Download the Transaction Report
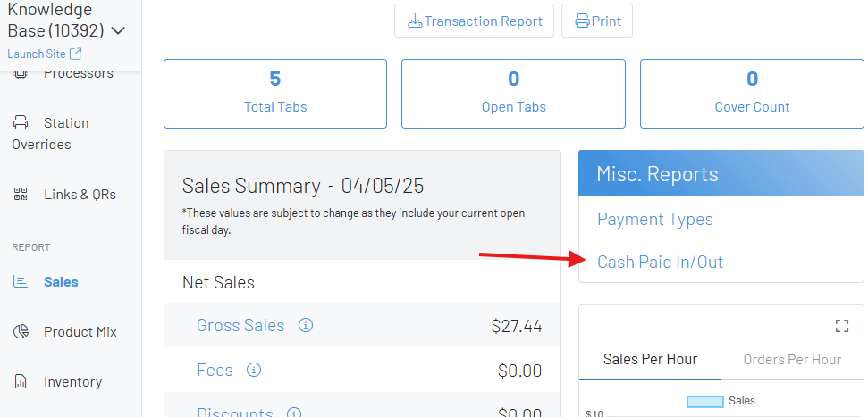The width and height of the screenshot is (868, 417). click(475, 21)
